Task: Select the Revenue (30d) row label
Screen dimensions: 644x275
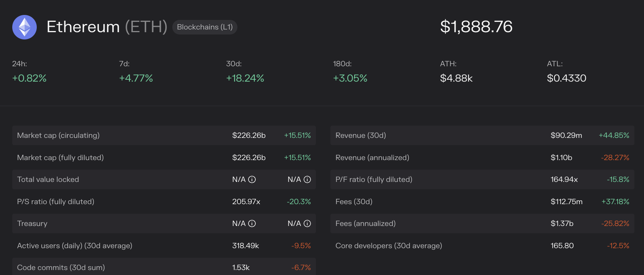Action: click(361, 136)
